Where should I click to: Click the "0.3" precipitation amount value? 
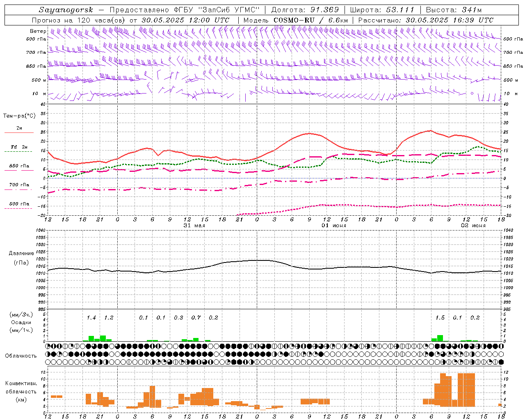tap(178, 317)
